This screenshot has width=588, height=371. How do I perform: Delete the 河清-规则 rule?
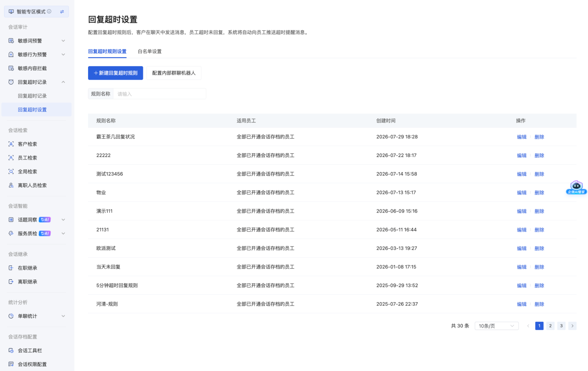[539, 304]
